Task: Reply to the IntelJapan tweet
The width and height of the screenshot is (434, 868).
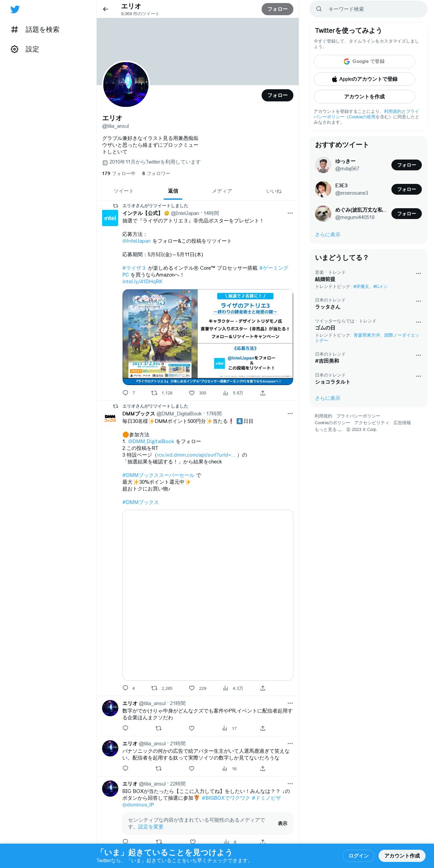Action: pyautogui.click(x=125, y=393)
